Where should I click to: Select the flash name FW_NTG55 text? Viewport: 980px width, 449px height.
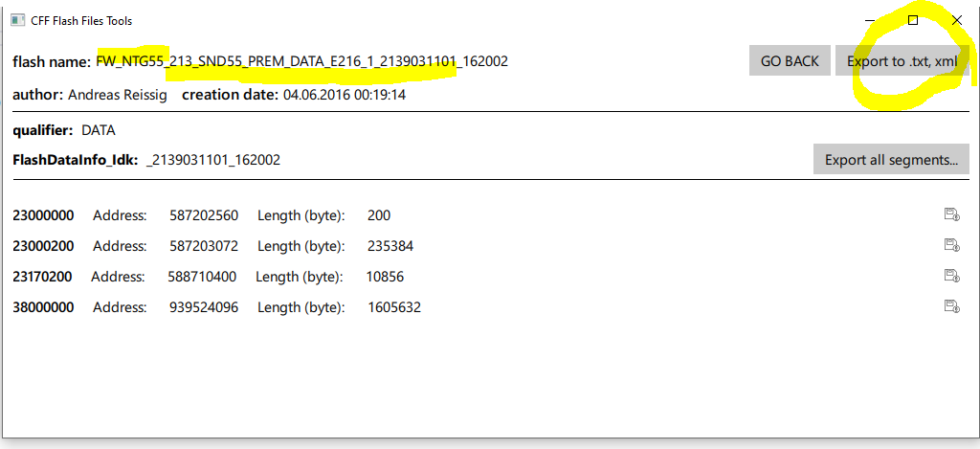tap(301, 61)
